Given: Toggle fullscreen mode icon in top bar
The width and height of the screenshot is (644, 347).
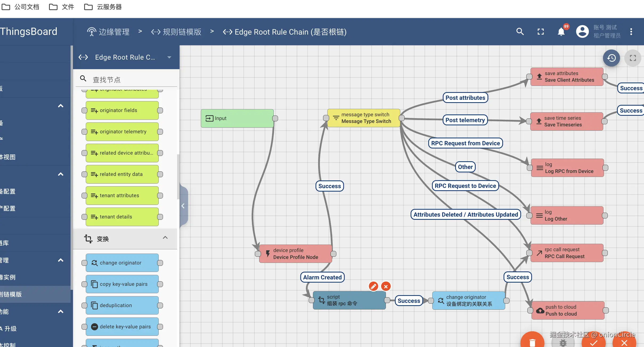Looking at the screenshot, I should [x=540, y=32].
